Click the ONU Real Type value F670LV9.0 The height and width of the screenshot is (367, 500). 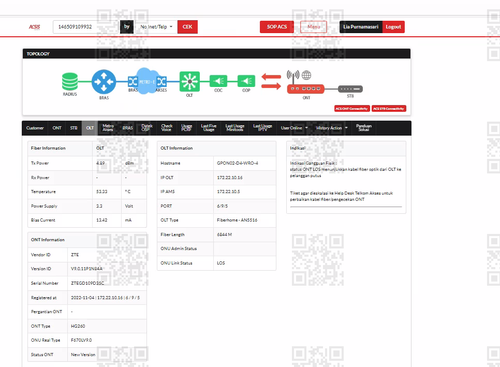click(81, 340)
